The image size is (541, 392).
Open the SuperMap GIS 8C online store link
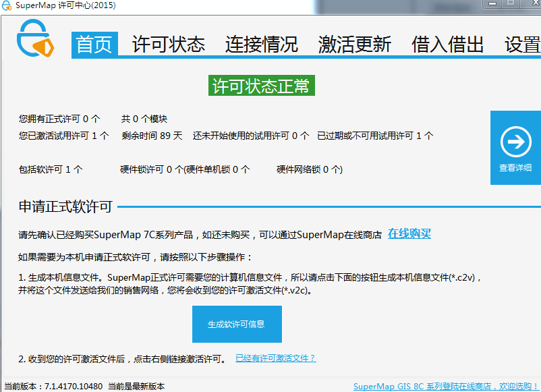point(446,386)
